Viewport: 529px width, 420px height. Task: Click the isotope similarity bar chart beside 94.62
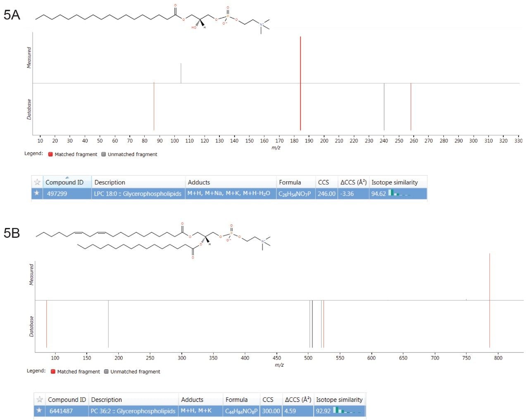point(399,193)
